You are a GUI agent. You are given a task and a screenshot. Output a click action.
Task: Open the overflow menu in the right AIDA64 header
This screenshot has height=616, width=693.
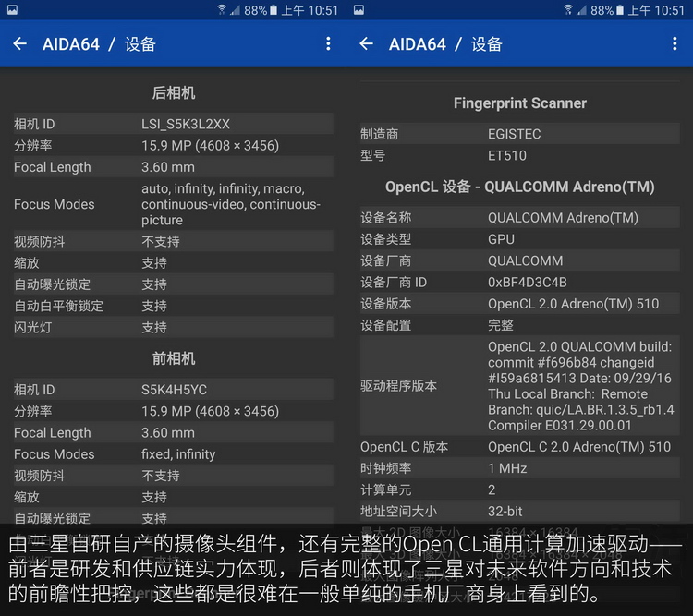tap(675, 43)
